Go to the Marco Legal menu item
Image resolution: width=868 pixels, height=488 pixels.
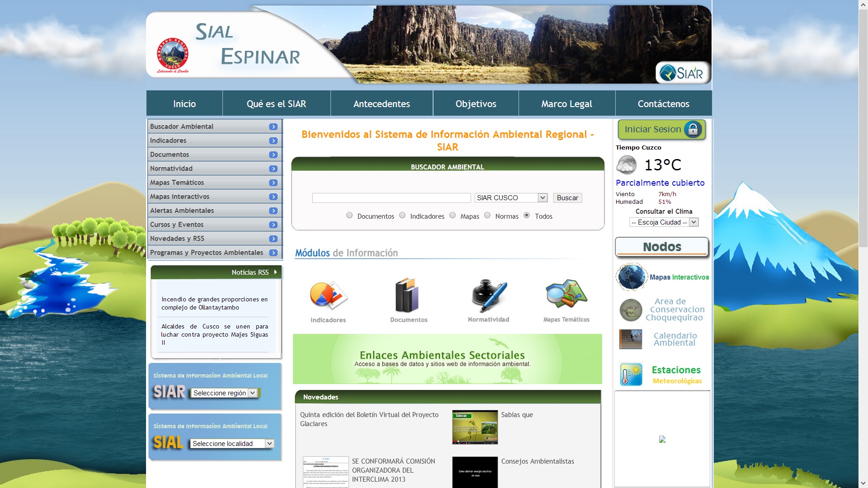(x=566, y=104)
